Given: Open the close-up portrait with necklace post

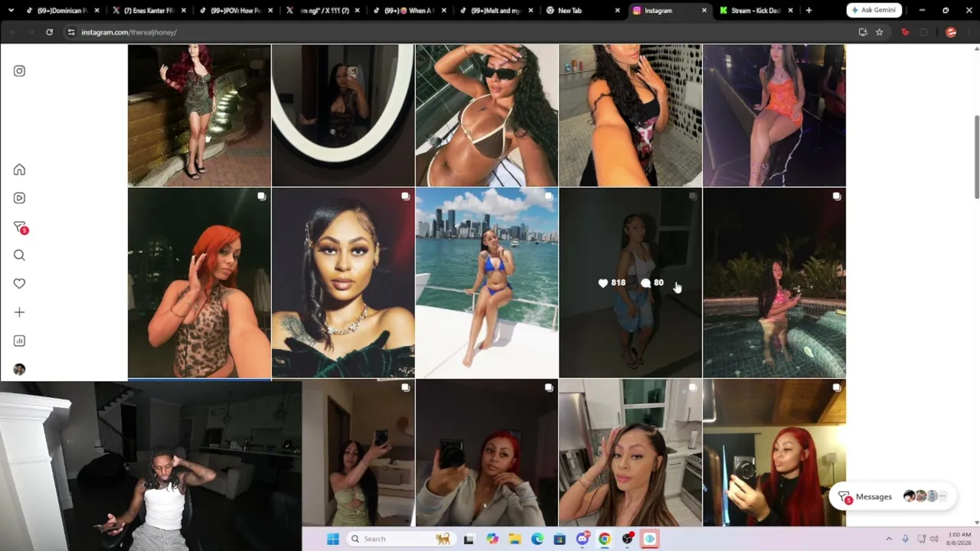Looking at the screenshot, I should (x=343, y=283).
